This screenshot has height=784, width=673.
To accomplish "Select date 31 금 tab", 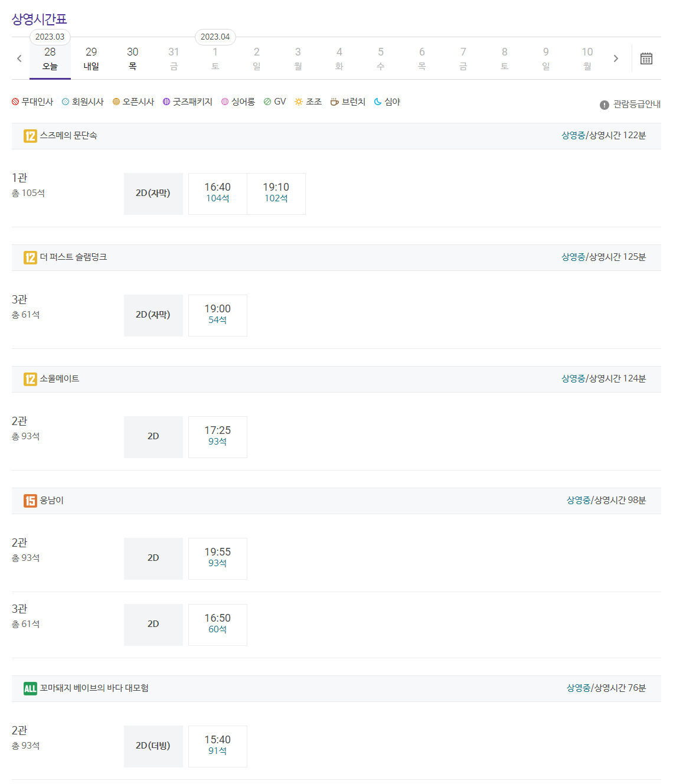I will pos(174,58).
